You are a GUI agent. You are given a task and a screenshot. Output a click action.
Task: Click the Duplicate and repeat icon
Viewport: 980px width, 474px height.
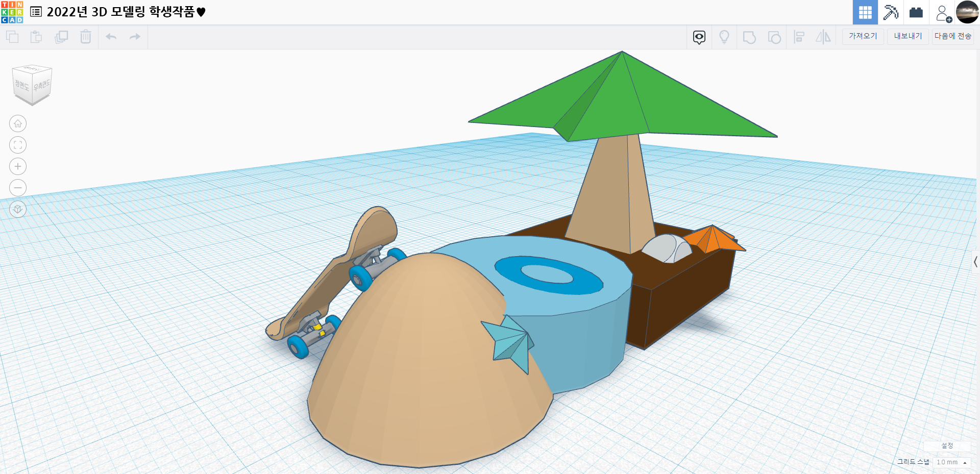61,37
